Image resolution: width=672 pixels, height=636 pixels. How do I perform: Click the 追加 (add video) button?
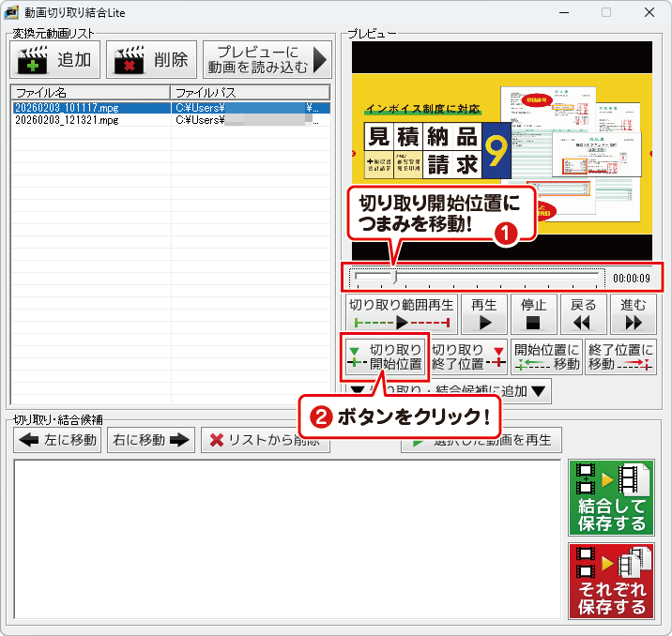55,61
